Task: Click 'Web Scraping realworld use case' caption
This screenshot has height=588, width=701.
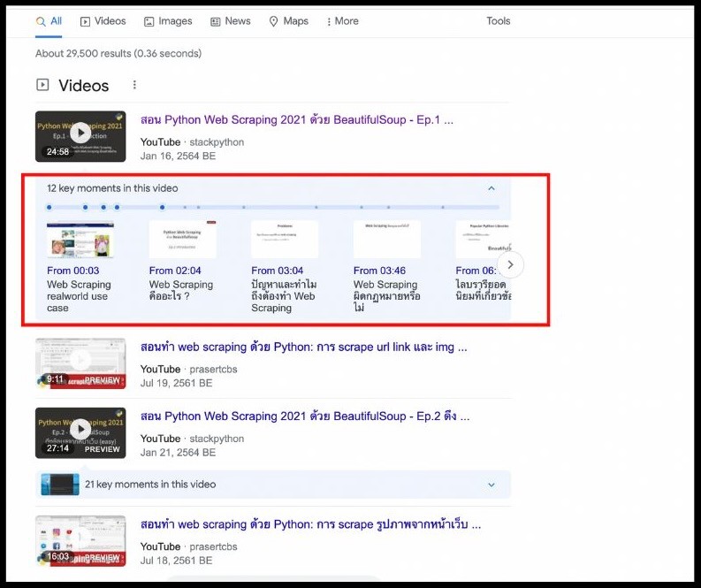Action: point(79,296)
